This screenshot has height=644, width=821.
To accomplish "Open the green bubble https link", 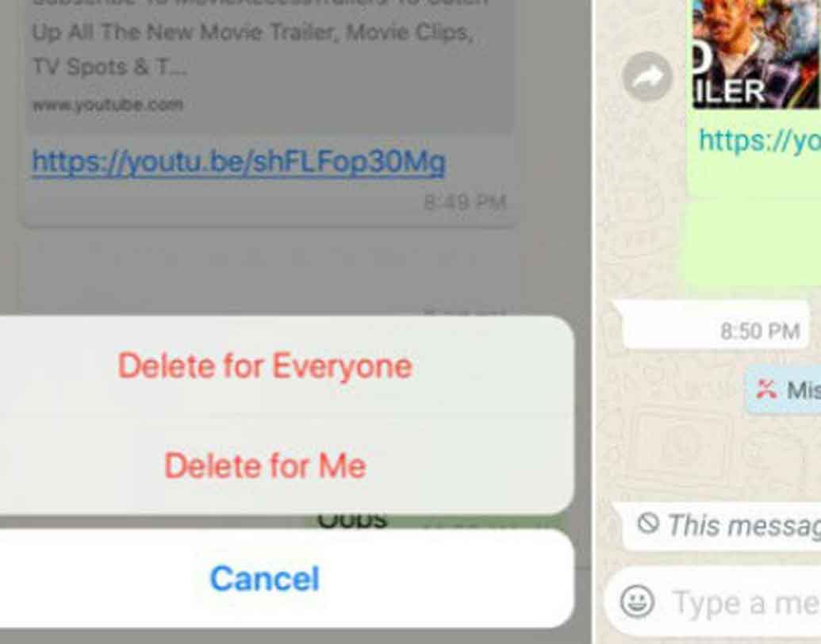I will coord(759,140).
